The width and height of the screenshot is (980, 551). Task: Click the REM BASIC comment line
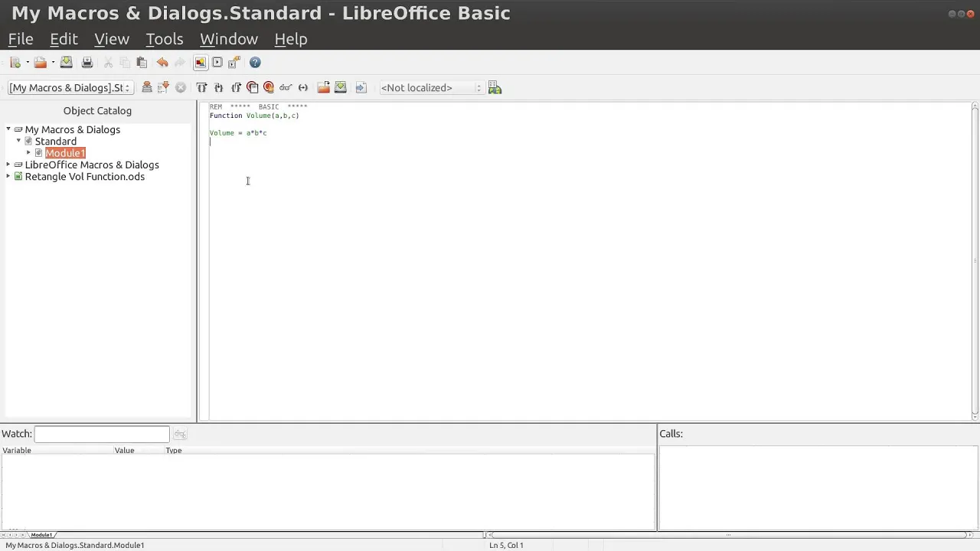point(258,107)
